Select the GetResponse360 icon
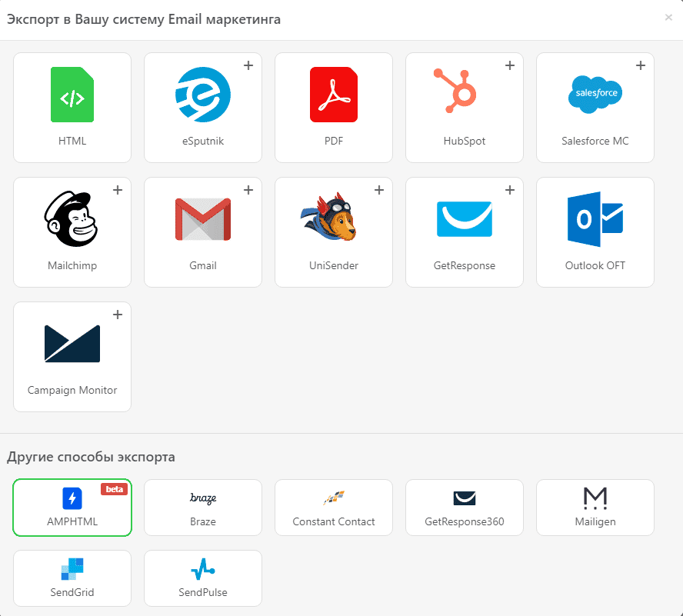 point(464,508)
